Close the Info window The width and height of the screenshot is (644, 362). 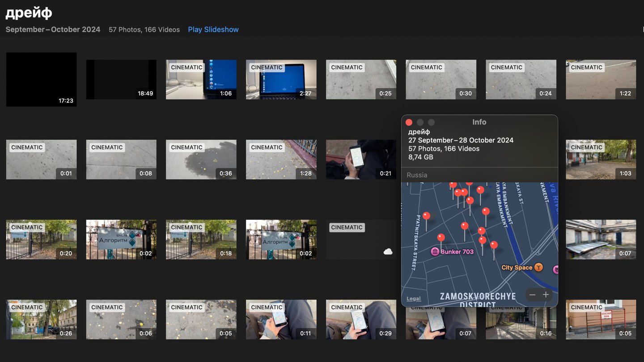[x=409, y=122]
